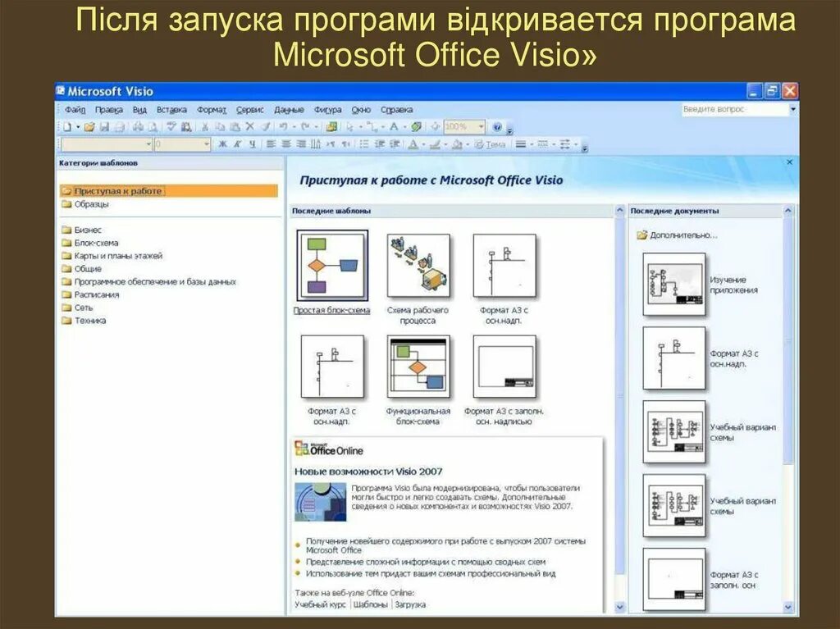Open the Дополнительно... recent documents link
Viewport: 840px width, 629px height.
[677, 235]
